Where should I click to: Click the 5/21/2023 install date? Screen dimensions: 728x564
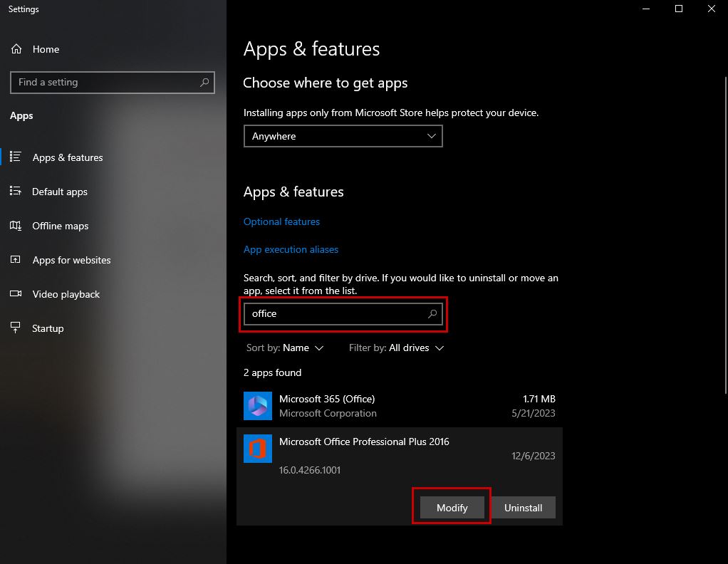click(x=533, y=413)
